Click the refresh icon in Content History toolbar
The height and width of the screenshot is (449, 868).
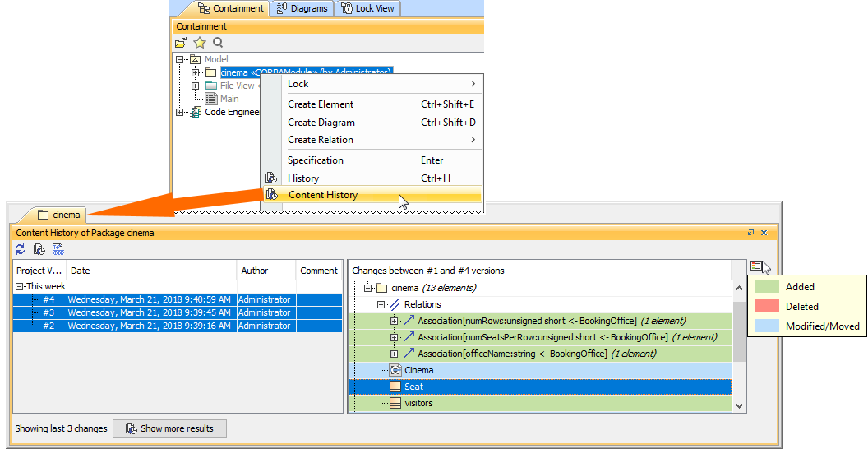tap(21, 249)
